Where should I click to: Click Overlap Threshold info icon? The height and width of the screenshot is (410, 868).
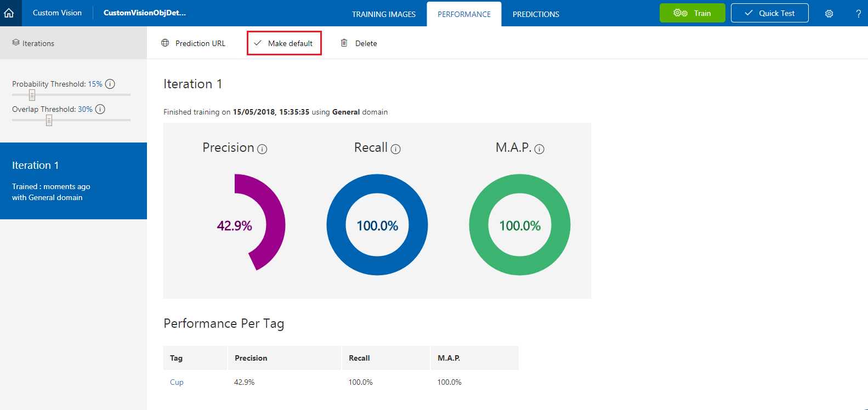tap(100, 109)
